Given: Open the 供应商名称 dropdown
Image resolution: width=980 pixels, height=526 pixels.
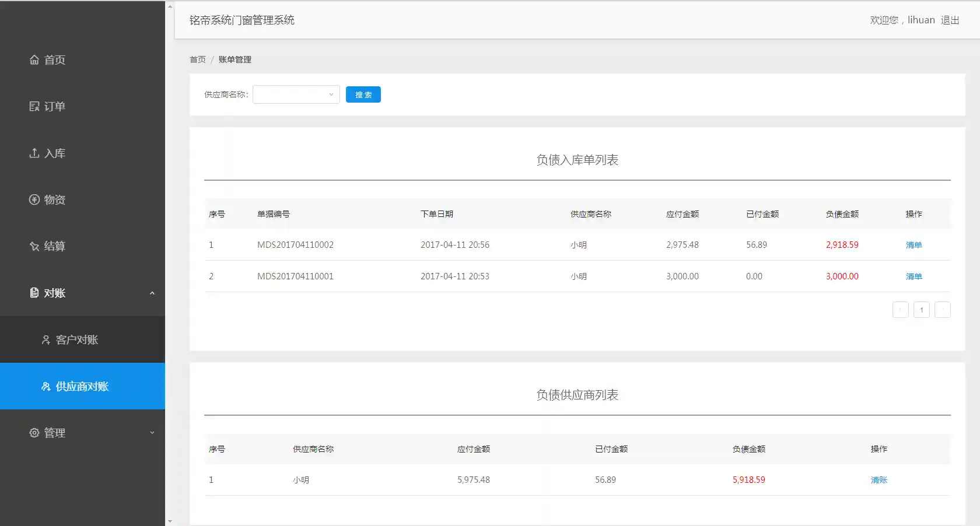Looking at the screenshot, I should click(296, 94).
